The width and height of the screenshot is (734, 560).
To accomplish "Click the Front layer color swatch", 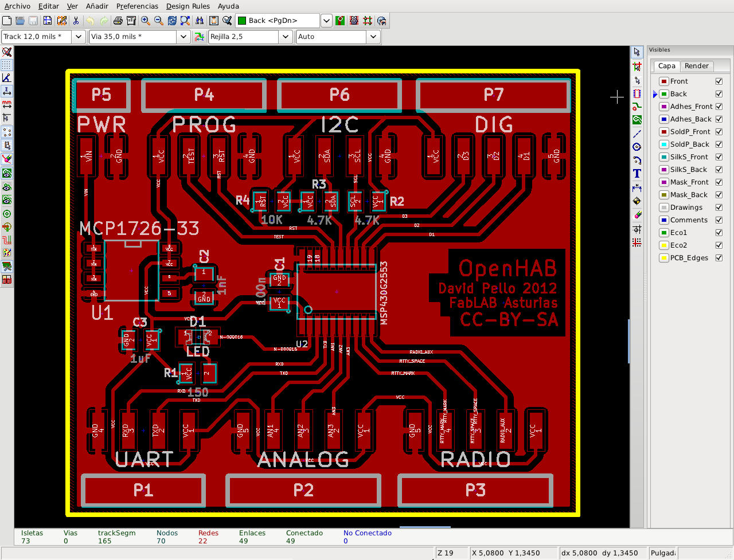I will point(663,81).
